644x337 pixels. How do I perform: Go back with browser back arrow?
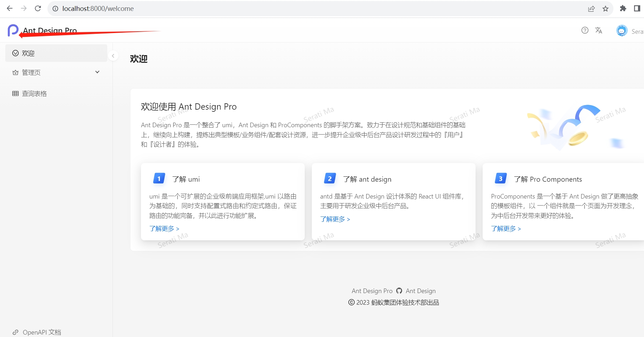pos(9,8)
